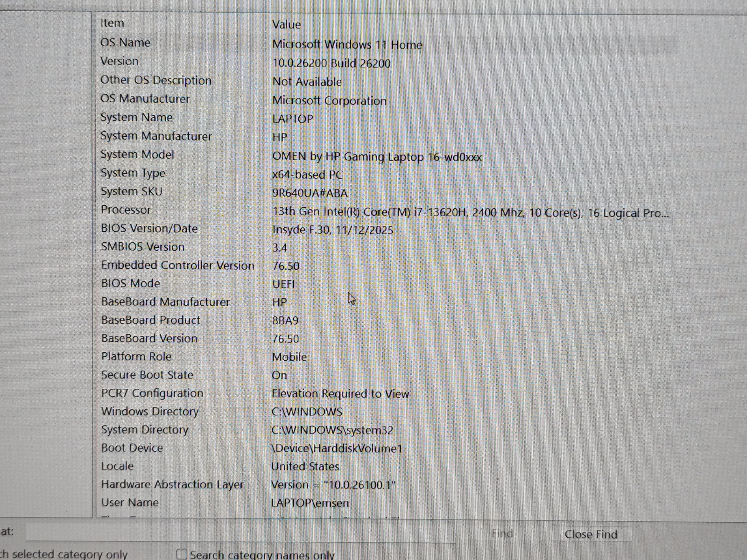Select the BIOS Version/Date row label

pyautogui.click(x=149, y=229)
